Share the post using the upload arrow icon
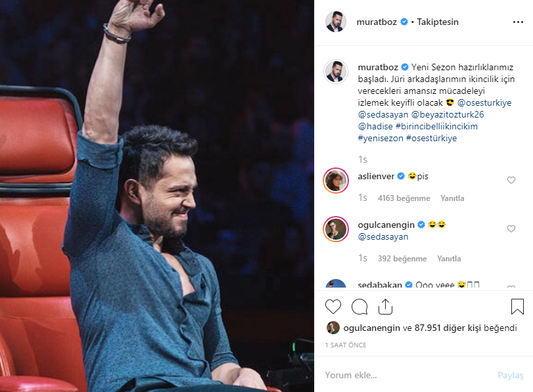The width and height of the screenshot is (533, 392). click(x=385, y=307)
